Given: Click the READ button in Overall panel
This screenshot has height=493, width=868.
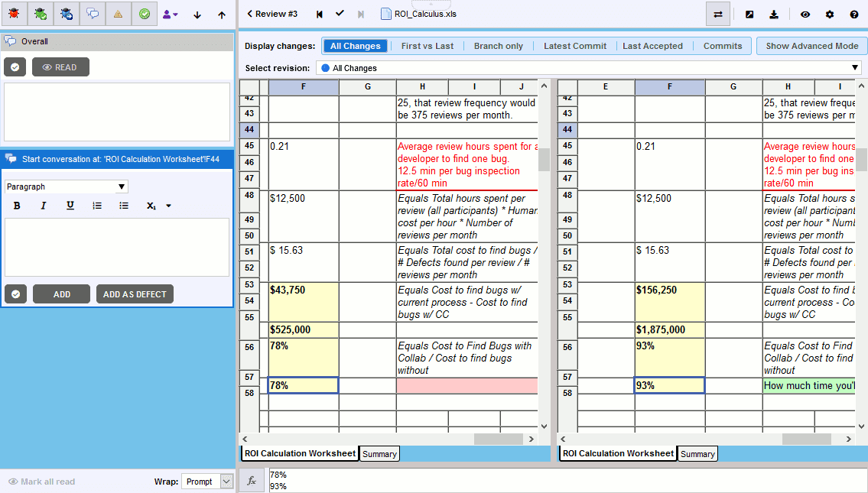Looking at the screenshot, I should pos(60,66).
